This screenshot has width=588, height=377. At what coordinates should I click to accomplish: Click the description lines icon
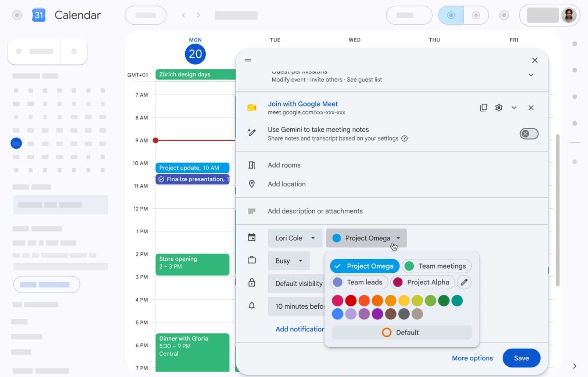pos(252,211)
